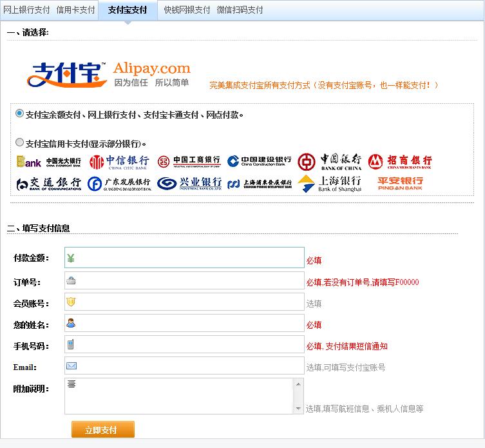485x448 pixels.
Task: Focus the 付款金额 amount input field
Action: (x=184, y=257)
